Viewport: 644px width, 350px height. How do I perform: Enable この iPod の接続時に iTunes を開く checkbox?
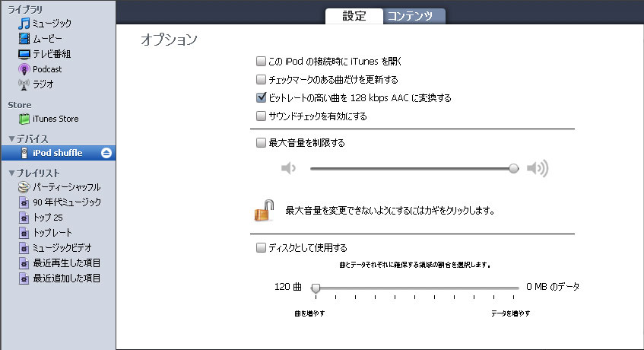pyautogui.click(x=261, y=61)
